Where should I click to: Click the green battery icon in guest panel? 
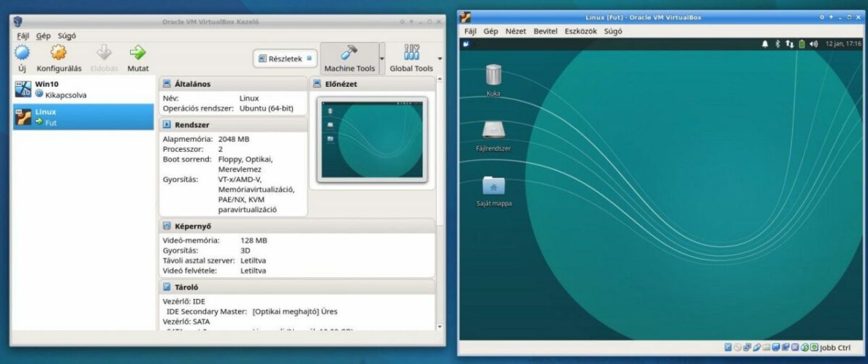(x=801, y=44)
